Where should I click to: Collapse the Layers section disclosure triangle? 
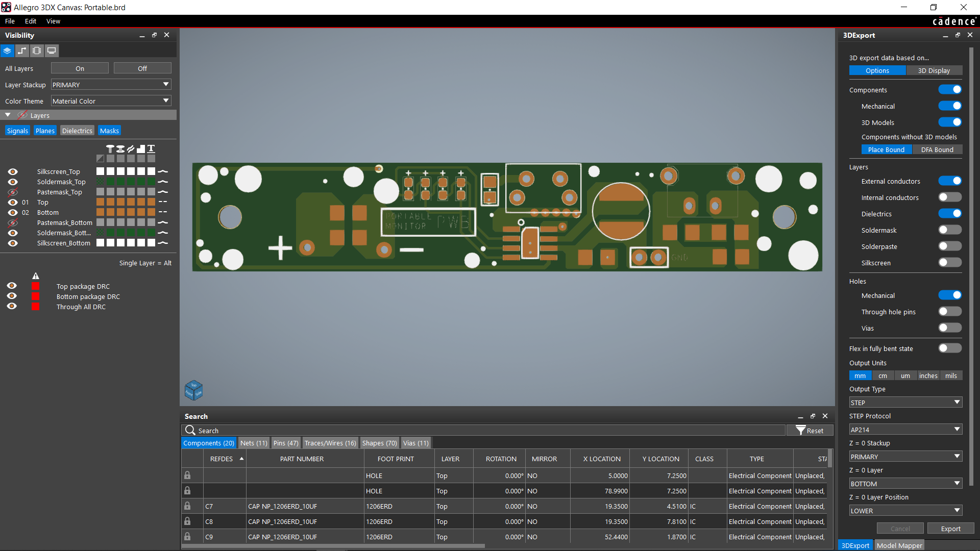point(8,114)
